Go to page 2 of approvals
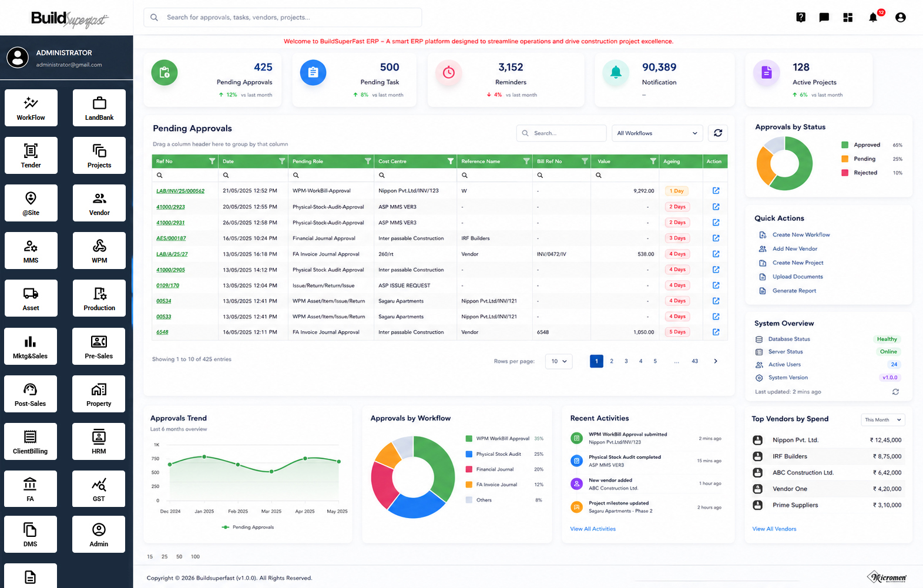923x588 pixels. tap(612, 361)
